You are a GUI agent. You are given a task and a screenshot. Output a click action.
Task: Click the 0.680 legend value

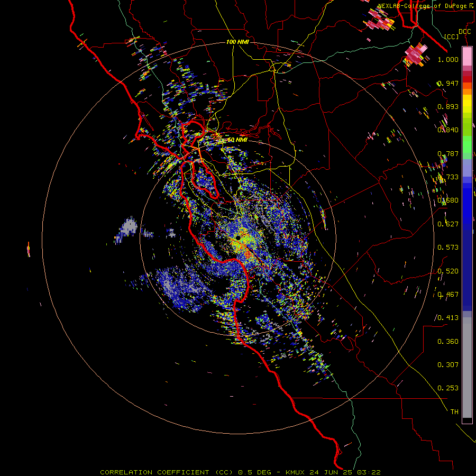pyautogui.click(x=448, y=200)
